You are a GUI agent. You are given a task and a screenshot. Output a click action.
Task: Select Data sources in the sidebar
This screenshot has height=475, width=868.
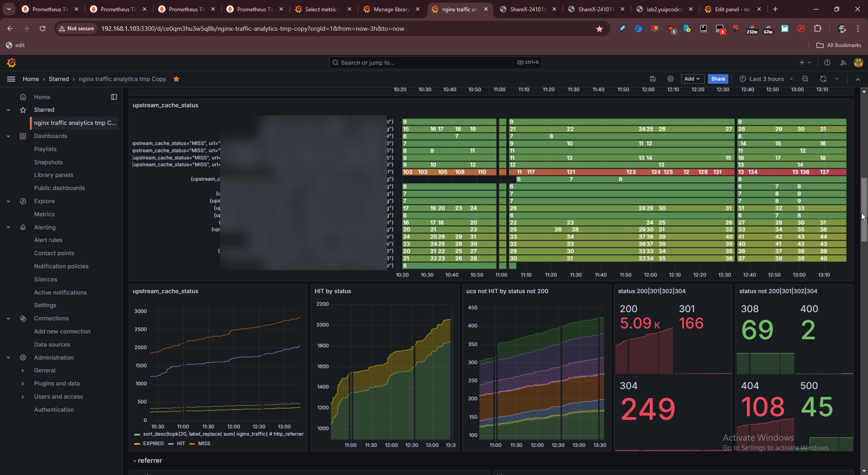pyautogui.click(x=52, y=345)
